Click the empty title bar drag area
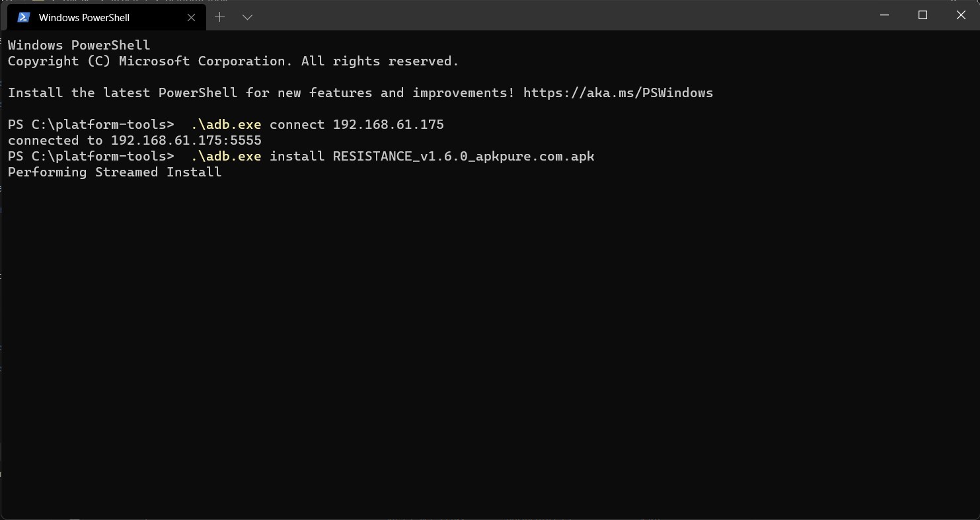 coord(562,16)
